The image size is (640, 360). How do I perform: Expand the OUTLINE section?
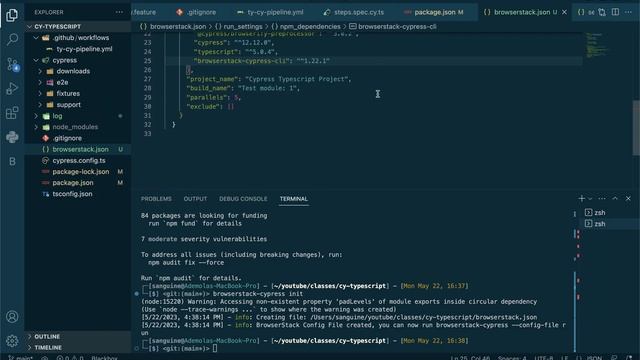coord(78,336)
